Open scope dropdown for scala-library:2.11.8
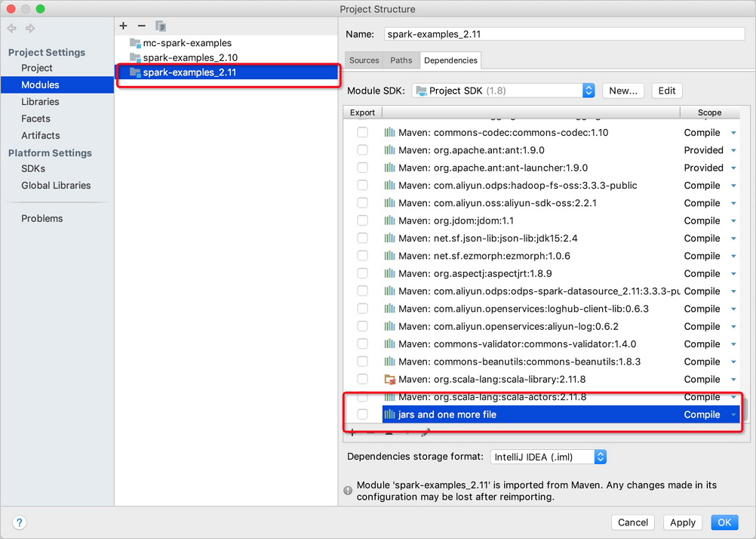Screen dimensions: 756x539 pos(733,380)
